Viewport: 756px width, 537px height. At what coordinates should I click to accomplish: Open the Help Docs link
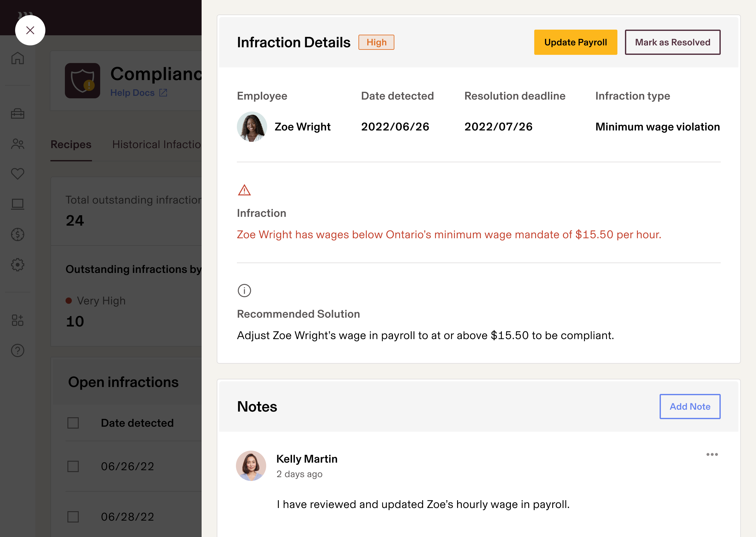click(133, 93)
